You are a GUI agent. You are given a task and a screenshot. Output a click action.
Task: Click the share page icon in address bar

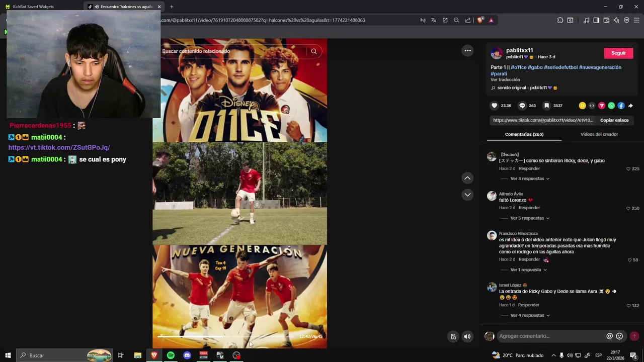(x=468, y=20)
